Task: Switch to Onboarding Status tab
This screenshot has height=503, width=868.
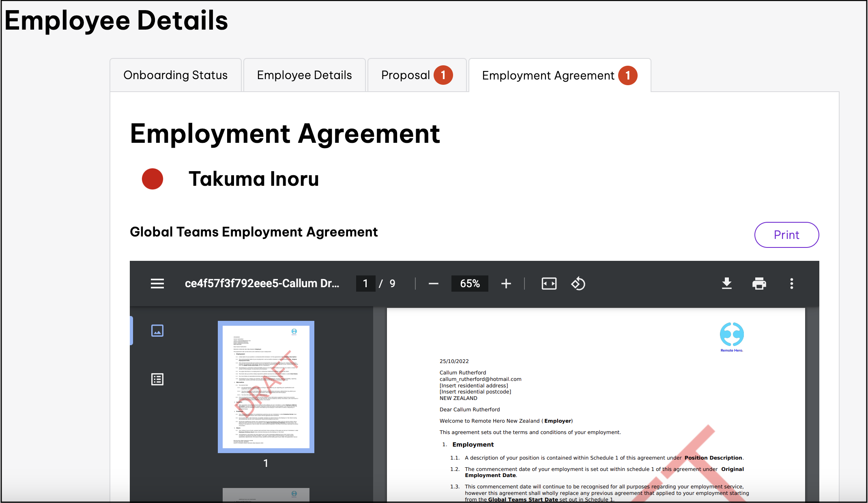Action: (175, 75)
